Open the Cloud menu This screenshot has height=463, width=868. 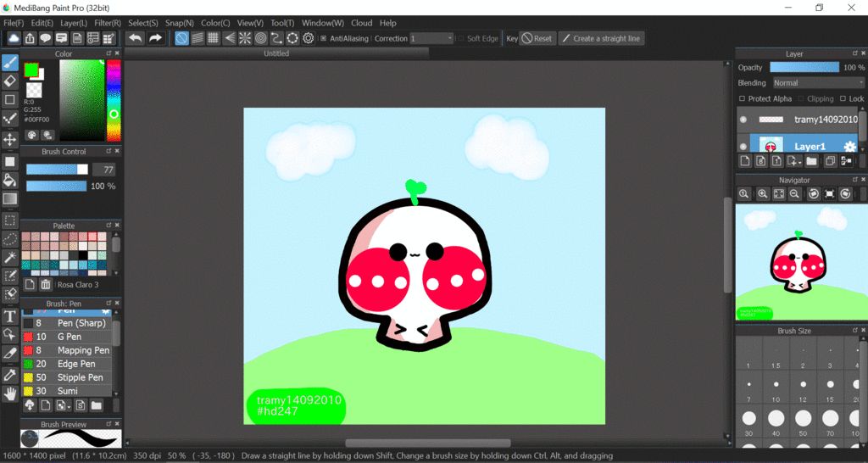361,23
